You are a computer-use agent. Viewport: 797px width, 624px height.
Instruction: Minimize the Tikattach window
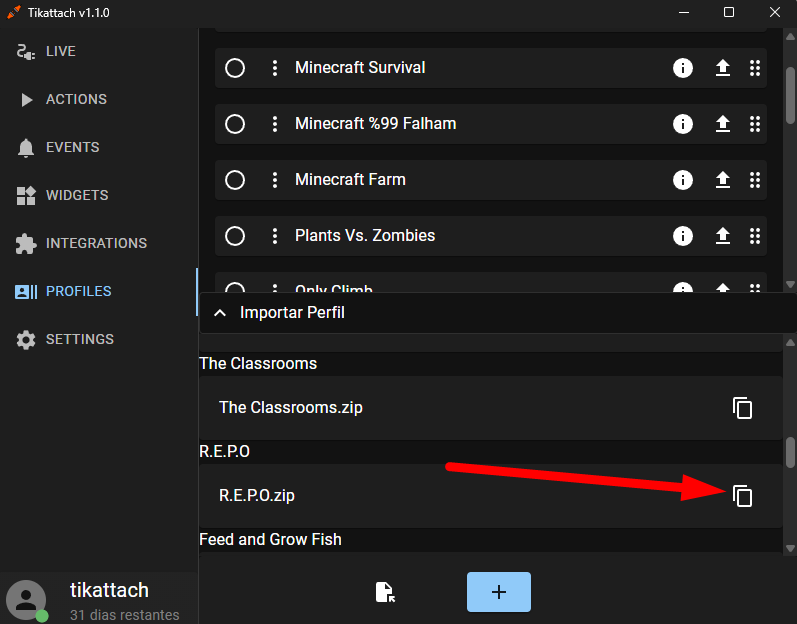pyautogui.click(x=684, y=12)
